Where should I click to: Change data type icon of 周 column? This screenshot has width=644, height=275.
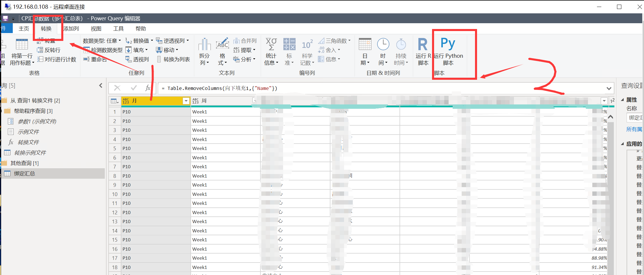(195, 101)
